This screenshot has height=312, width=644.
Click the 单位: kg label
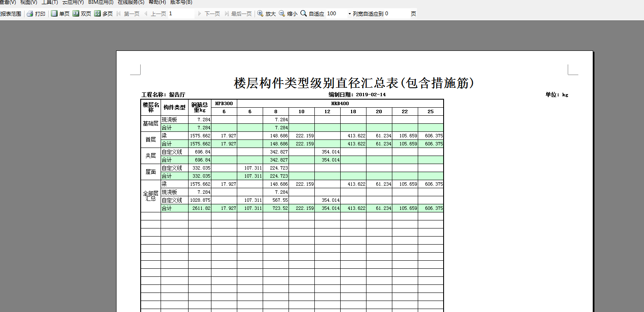557,95
